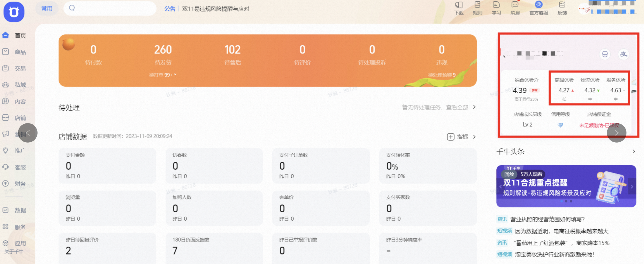
Task: Click the 店铺成长层级 Lv.2 value
Action: pyautogui.click(x=528, y=125)
